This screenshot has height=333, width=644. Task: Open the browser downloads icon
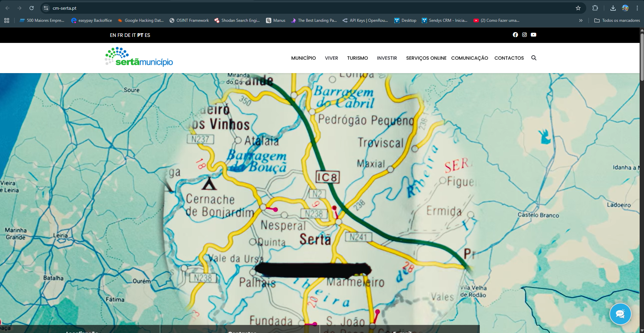point(613,8)
